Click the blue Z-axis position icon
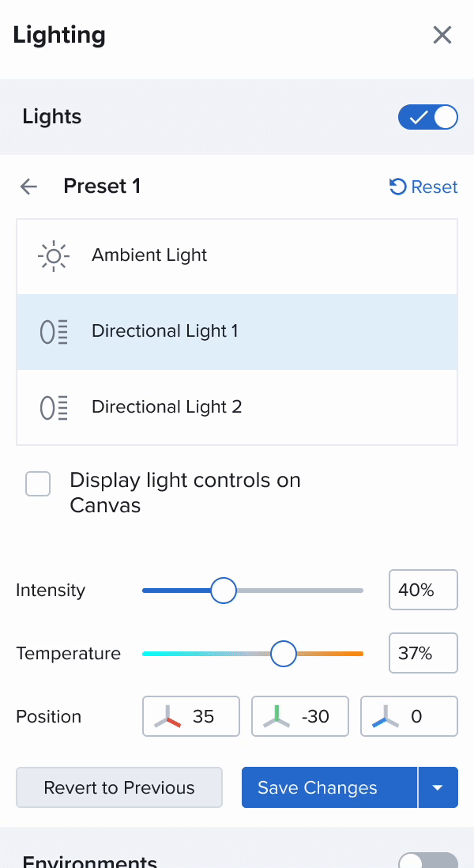The height and width of the screenshot is (868, 474). click(x=386, y=716)
